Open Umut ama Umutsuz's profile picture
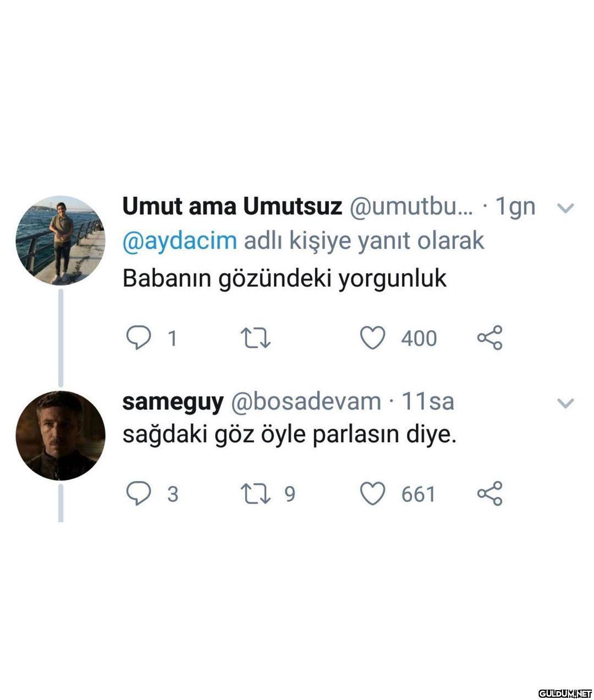The height and width of the screenshot is (700, 594). 60,240
